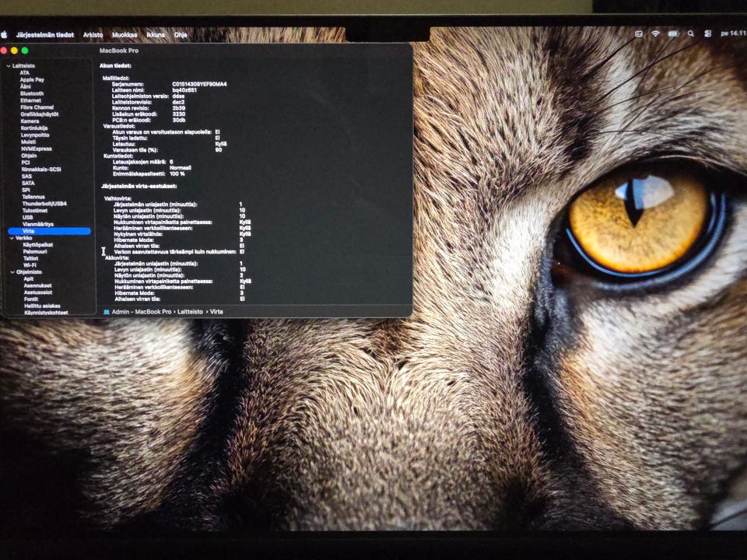
Task: Select SPI in the sidebar
Action: pos(26,190)
